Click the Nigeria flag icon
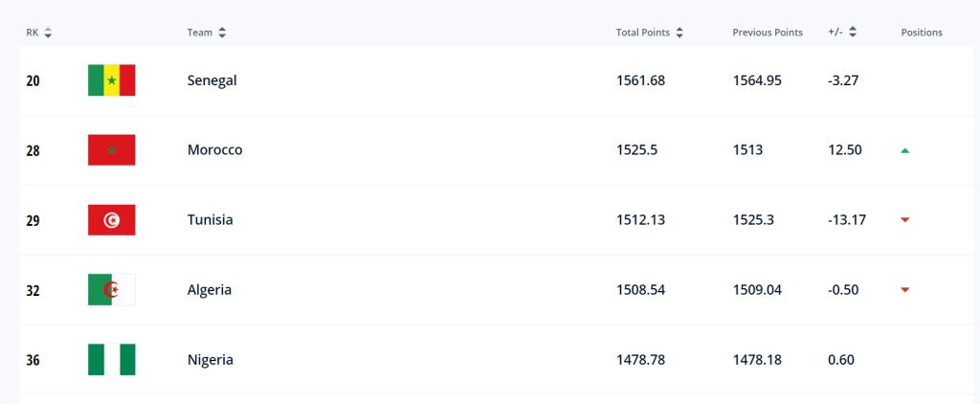 coord(111,360)
